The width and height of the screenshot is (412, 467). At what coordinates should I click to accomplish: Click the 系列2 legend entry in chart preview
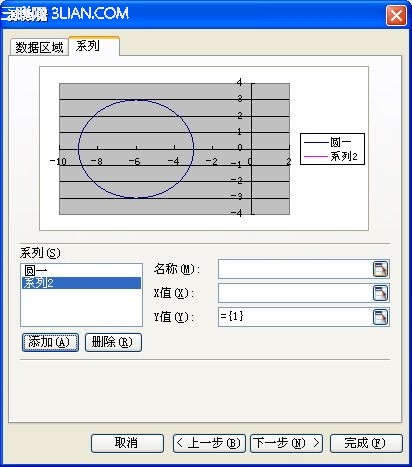coord(330,156)
